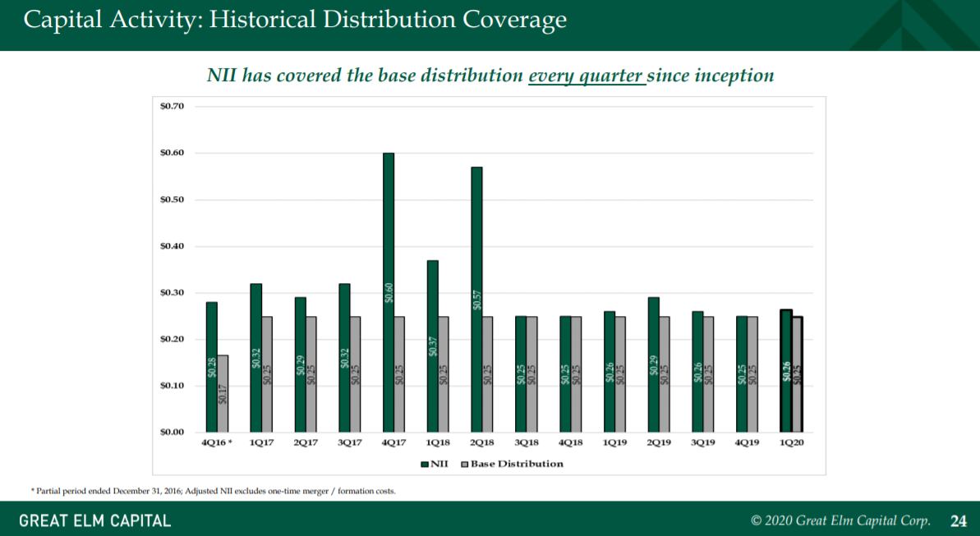Click the outlined 1Q20 Base Distribution bar
The width and height of the screenshot is (980, 536).
click(797, 374)
